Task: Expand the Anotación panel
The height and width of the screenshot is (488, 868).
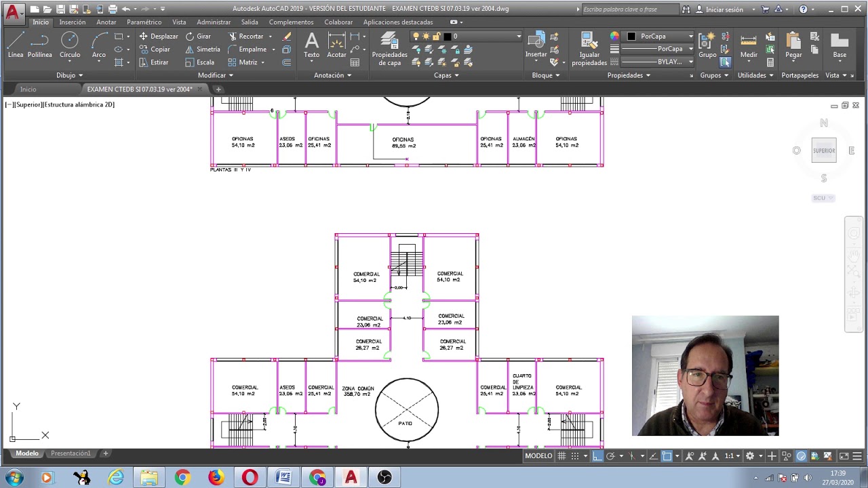Action: click(333, 75)
